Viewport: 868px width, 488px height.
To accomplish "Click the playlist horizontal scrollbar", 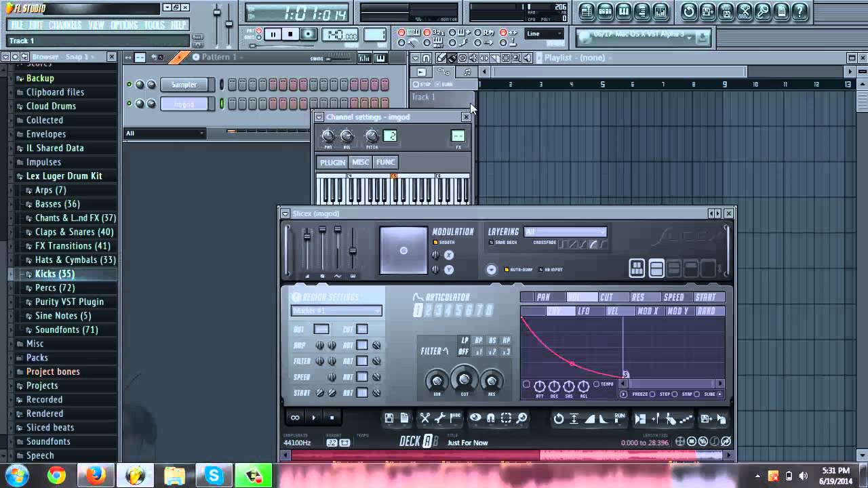I will pos(618,71).
